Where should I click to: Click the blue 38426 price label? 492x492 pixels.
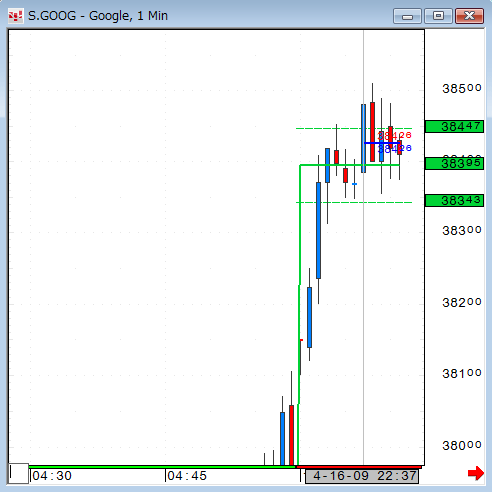click(x=395, y=148)
